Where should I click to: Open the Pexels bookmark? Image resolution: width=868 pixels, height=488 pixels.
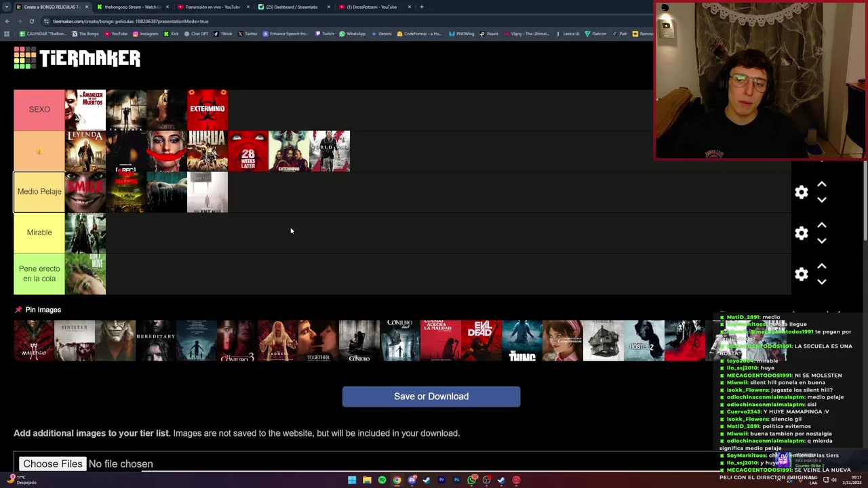489,34
